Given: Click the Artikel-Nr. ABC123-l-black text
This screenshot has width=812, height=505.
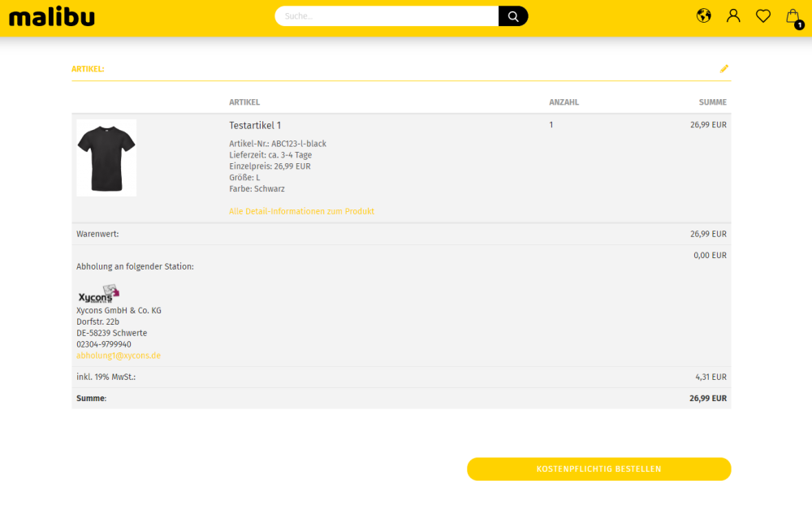Looking at the screenshot, I should point(278,144).
